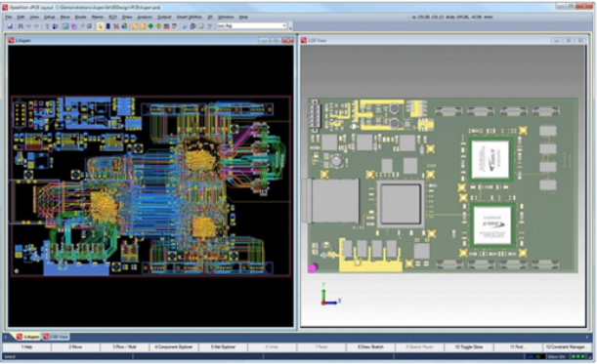Click the green diamond toolbar icon
The image size is (597, 364).
[x=150, y=26]
